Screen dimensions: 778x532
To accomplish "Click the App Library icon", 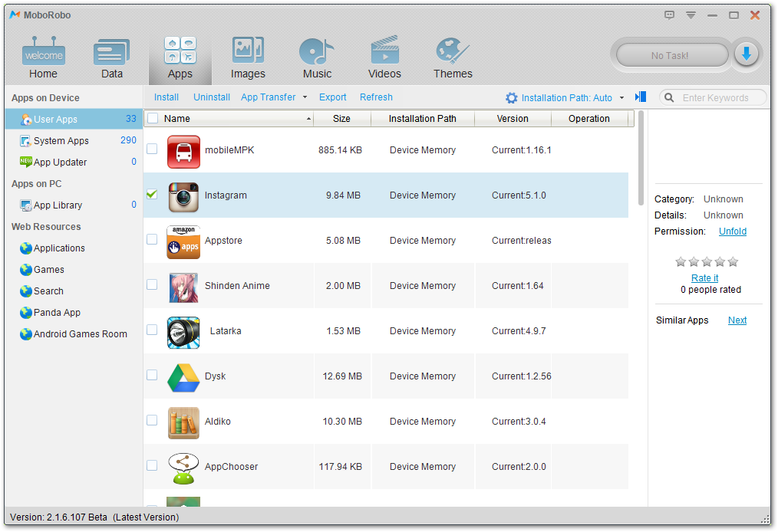I will pos(26,205).
